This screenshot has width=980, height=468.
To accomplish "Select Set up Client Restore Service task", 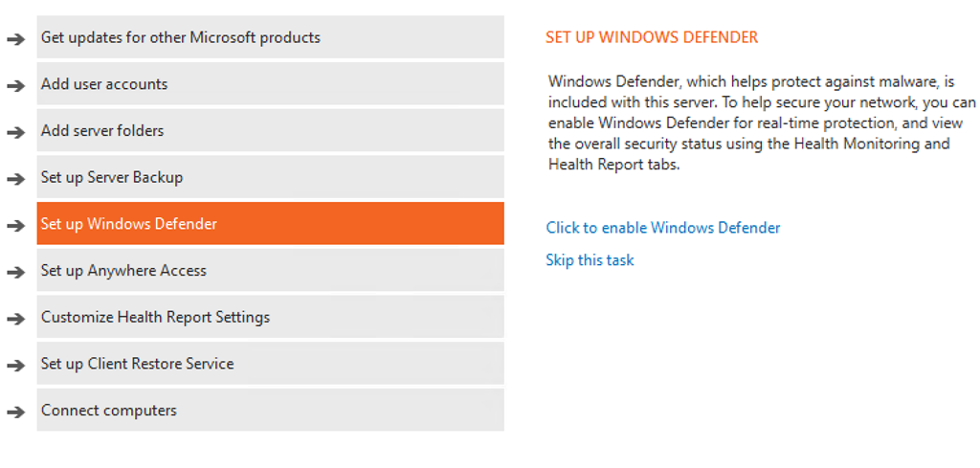I will [270, 364].
